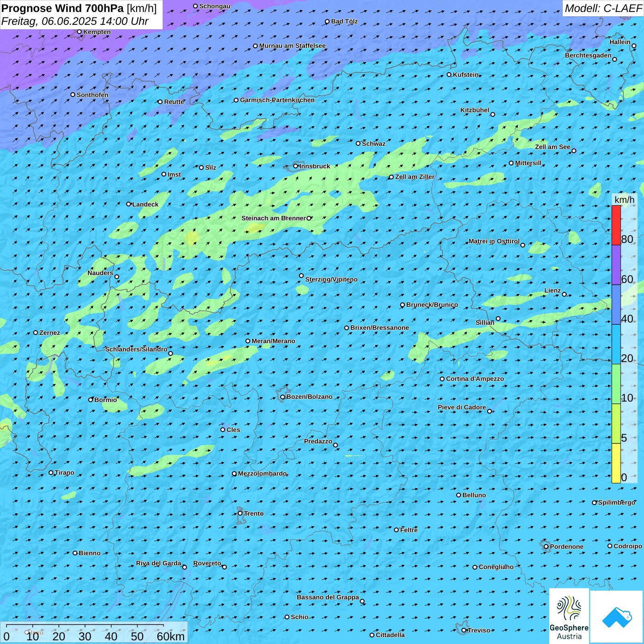Viewport: 644px width, 644px height.
Task: Click the Feltre city label
Action: (409, 530)
